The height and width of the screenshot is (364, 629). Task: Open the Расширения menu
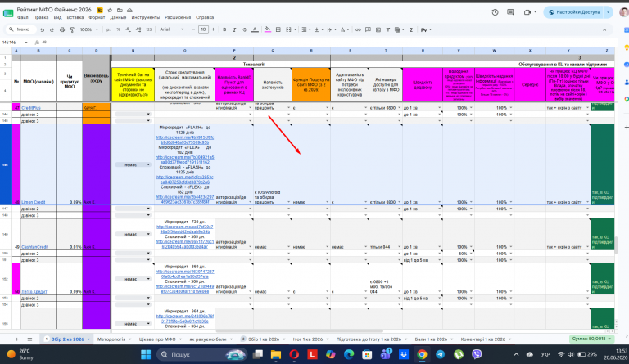coord(178,18)
